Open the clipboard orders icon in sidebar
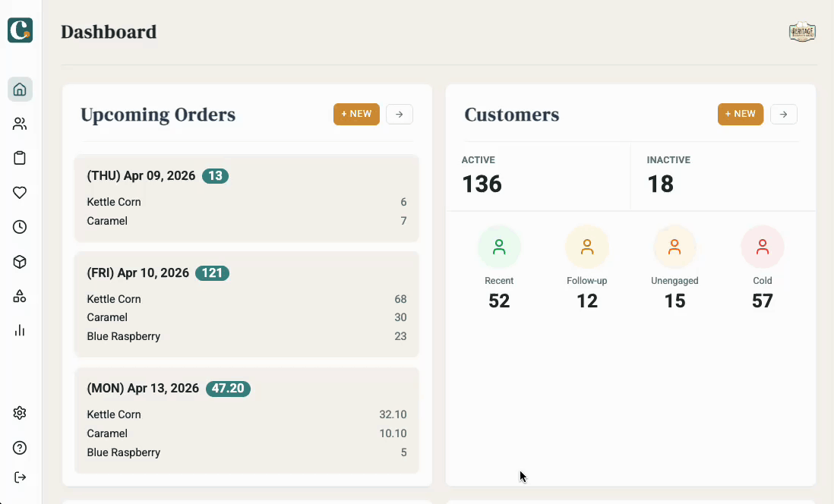The image size is (834, 504). (20, 158)
